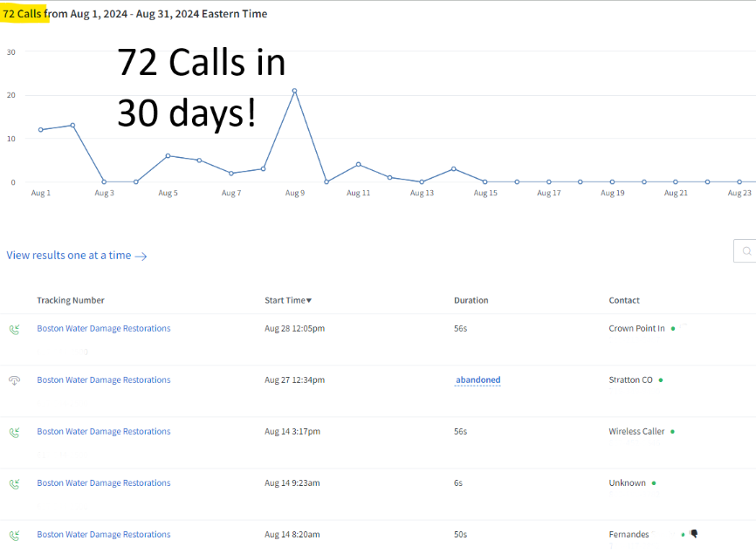The height and width of the screenshot is (554, 756).
Task: Click the Tracking Number column header
Action: point(71,300)
